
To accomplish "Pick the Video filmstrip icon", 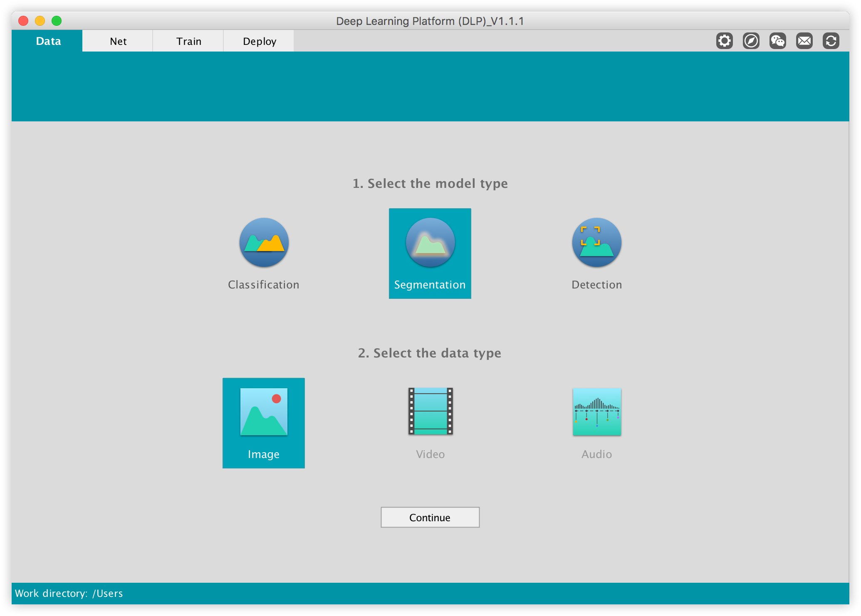I will coord(430,411).
